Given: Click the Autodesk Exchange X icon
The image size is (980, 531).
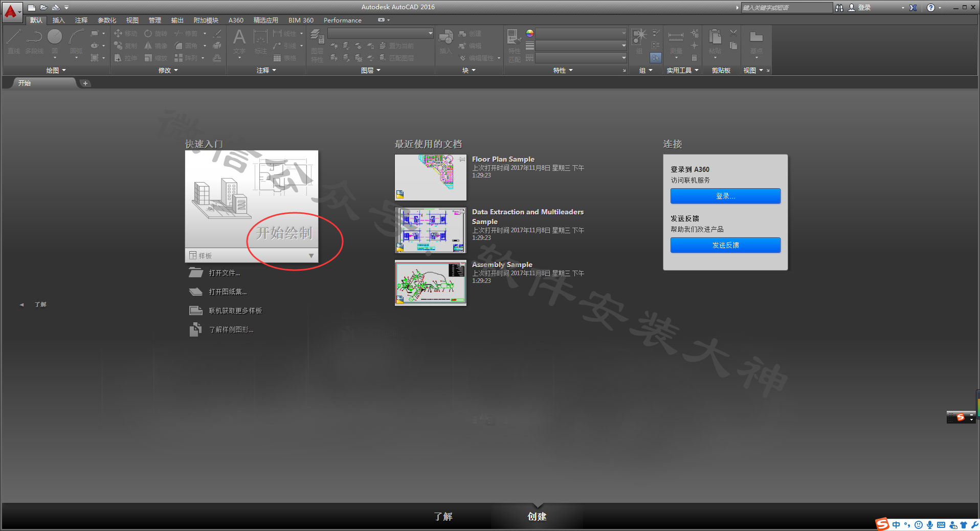Looking at the screenshot, I should tap(913, 8).
